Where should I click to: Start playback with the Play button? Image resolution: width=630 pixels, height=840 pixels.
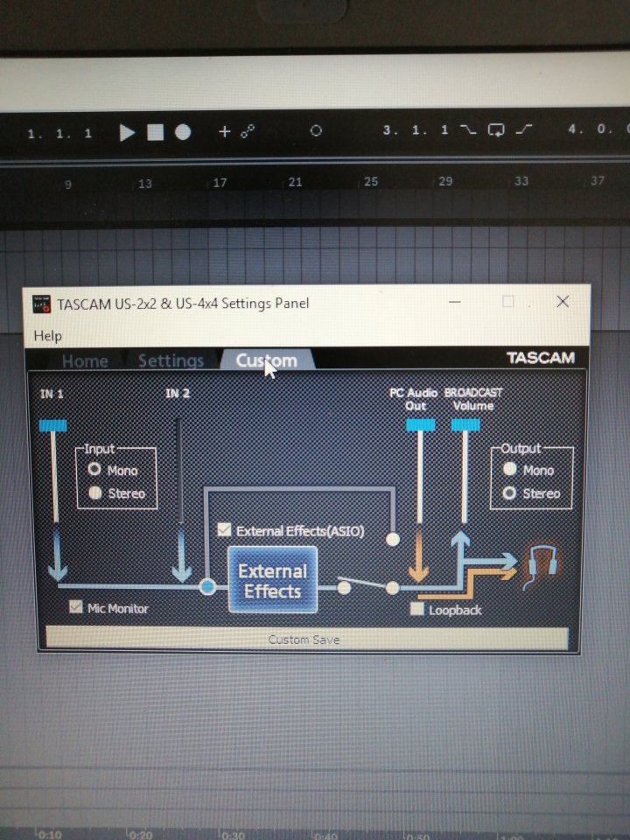[127, 132]
